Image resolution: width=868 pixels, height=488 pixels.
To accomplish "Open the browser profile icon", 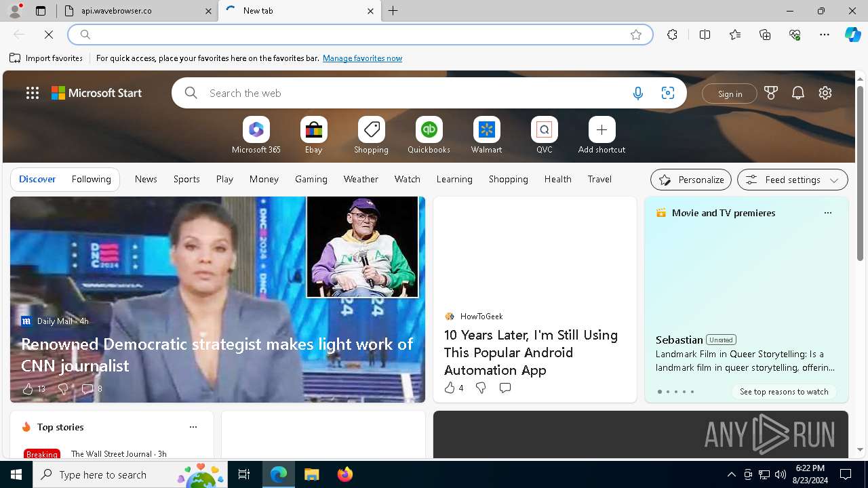I will coord(15,11).
